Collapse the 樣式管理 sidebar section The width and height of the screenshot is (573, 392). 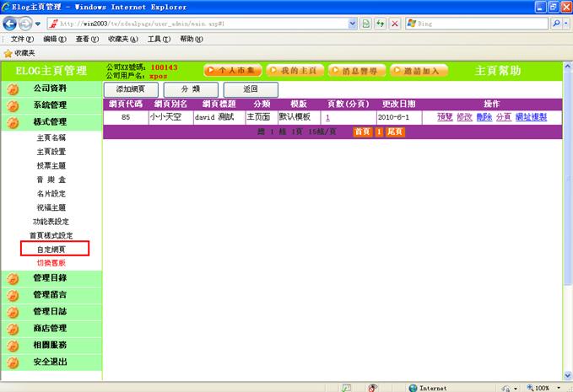pos(50,122)
